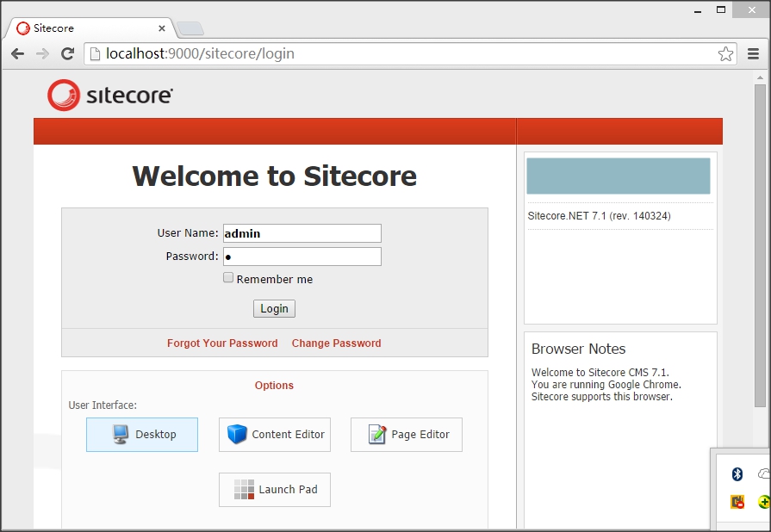Viewport: 771px width, 532px height.
Task: Click the Login button
Action: tap(275, 308)
